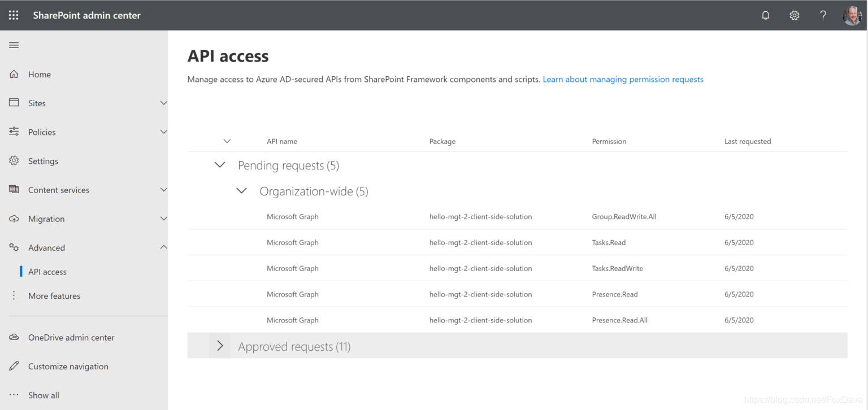
Task: Click package name in Presence.Read row
Action: click(x=480, y=294)
